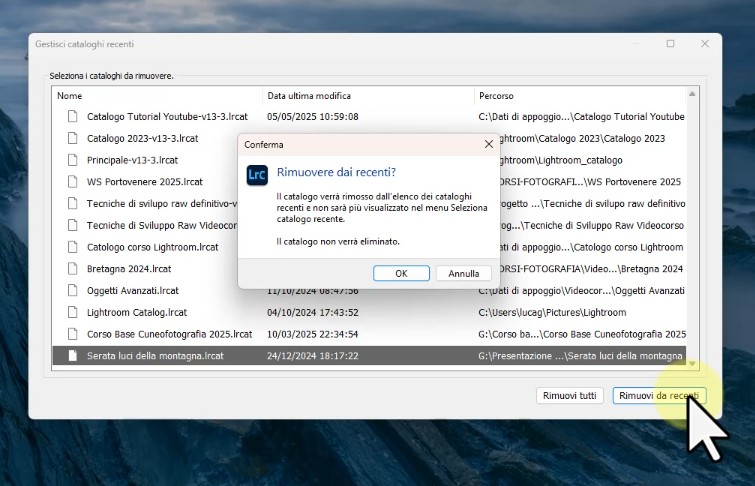Click the path ending in \Catologo corso Lightroom

(x=591, y=247)
